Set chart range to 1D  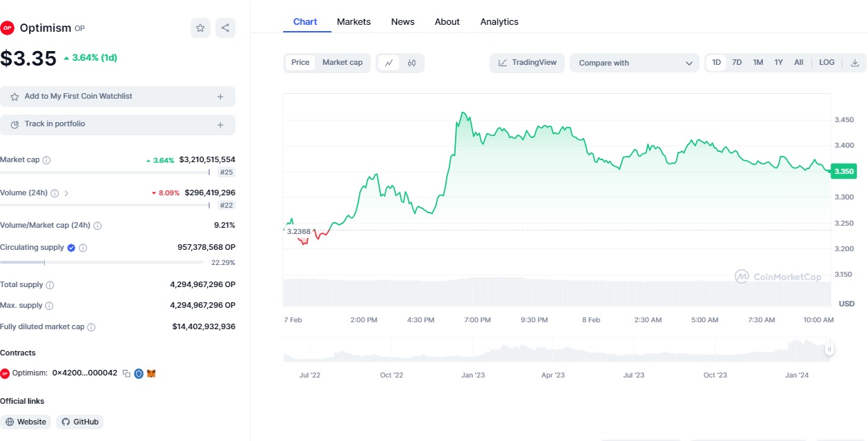tap(716, 63)
